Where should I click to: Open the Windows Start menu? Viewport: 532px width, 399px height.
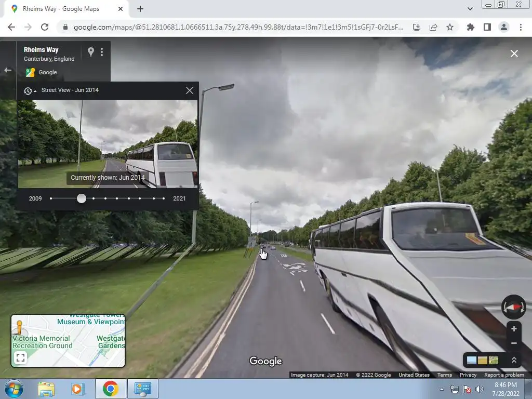[14, 389]
